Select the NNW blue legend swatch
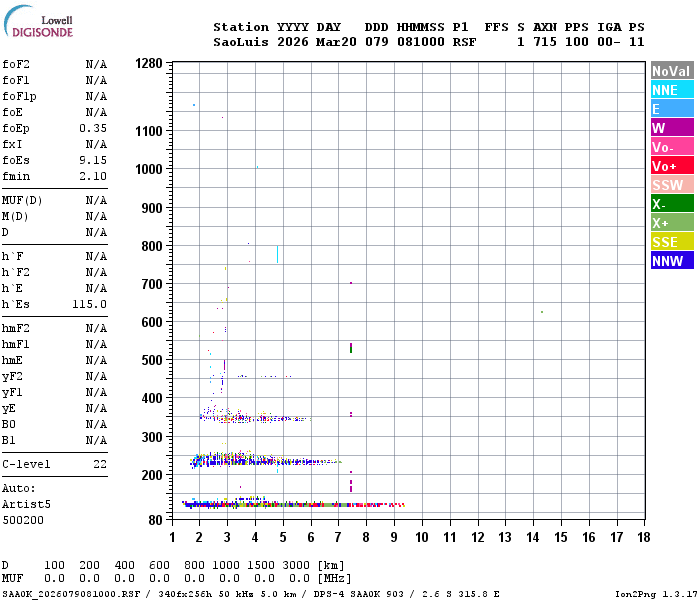The image size is (700, 600). [x=672, y=261]
